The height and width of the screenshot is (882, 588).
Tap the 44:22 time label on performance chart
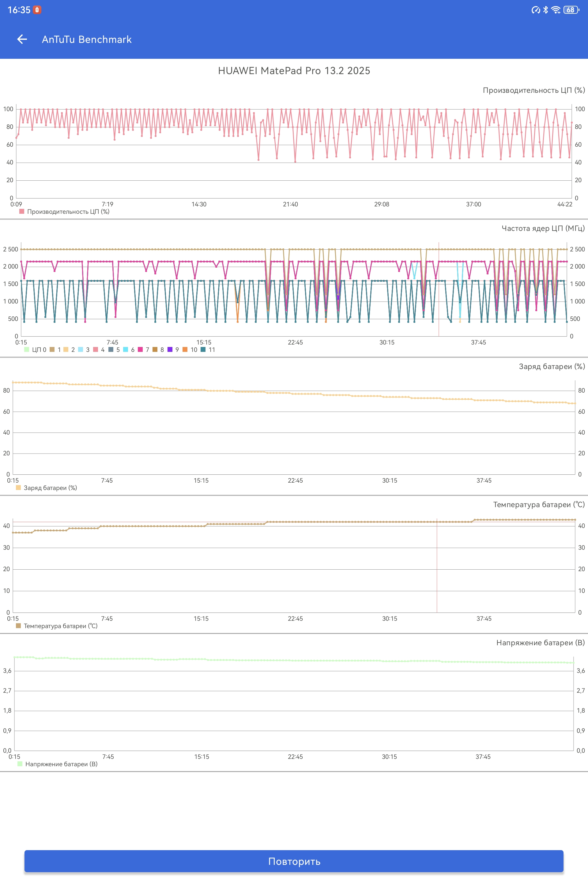(565, 204)
